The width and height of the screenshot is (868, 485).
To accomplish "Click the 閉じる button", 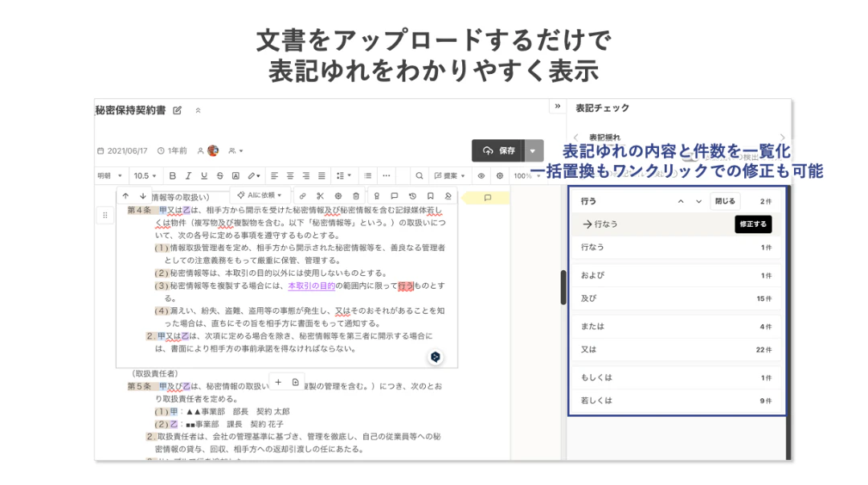I will pyautogui.click(x=724, y=201).
